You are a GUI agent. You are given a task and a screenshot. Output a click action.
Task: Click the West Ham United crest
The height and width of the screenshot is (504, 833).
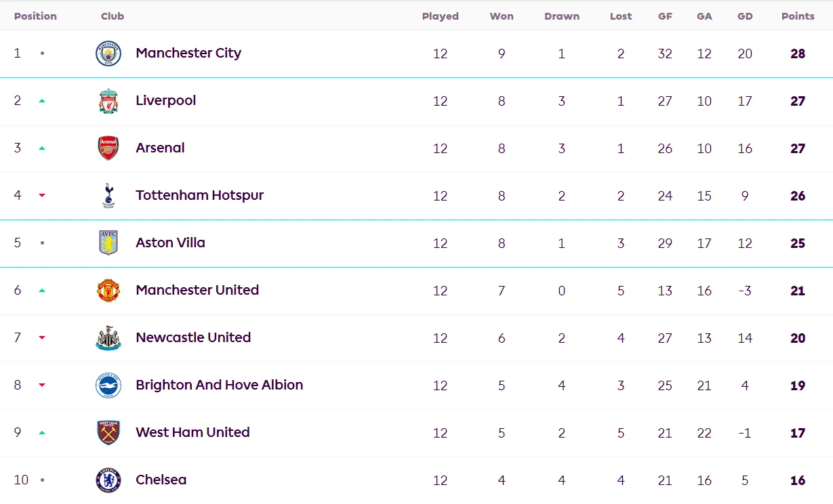click(x=108, y=433)
